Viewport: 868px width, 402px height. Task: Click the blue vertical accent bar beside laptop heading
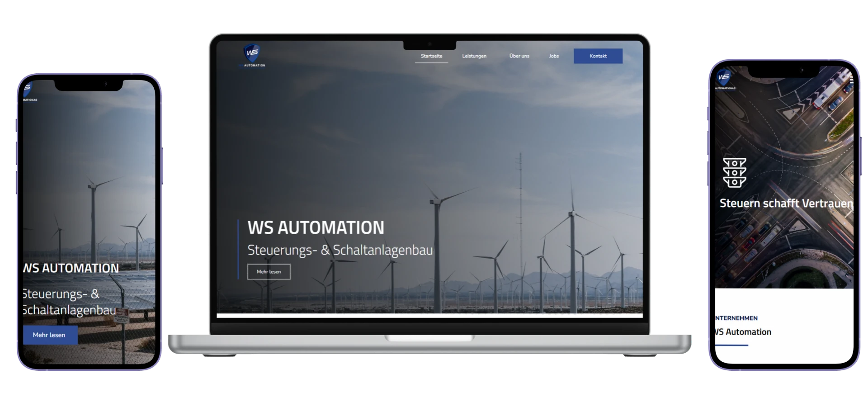[238, 249]
